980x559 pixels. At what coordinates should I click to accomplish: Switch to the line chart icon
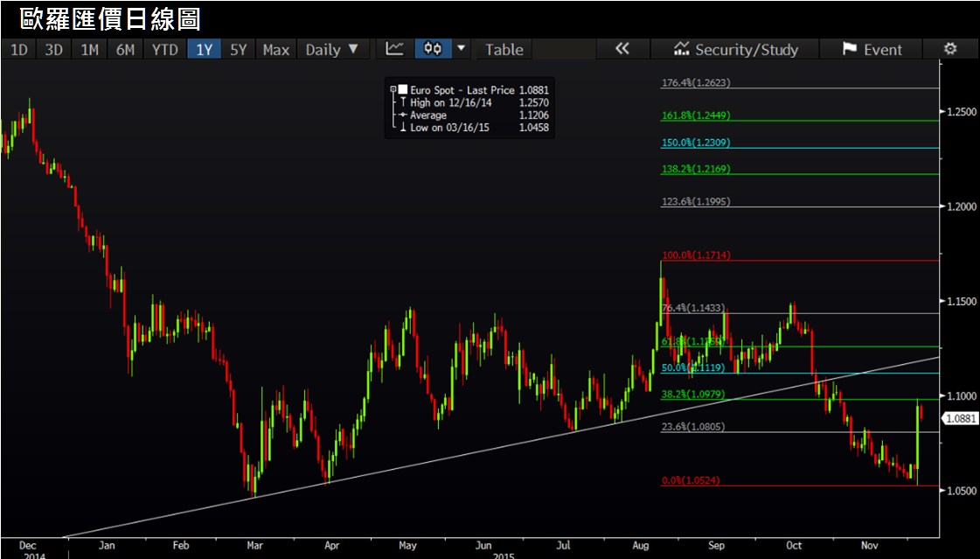(x=395, y=50)
